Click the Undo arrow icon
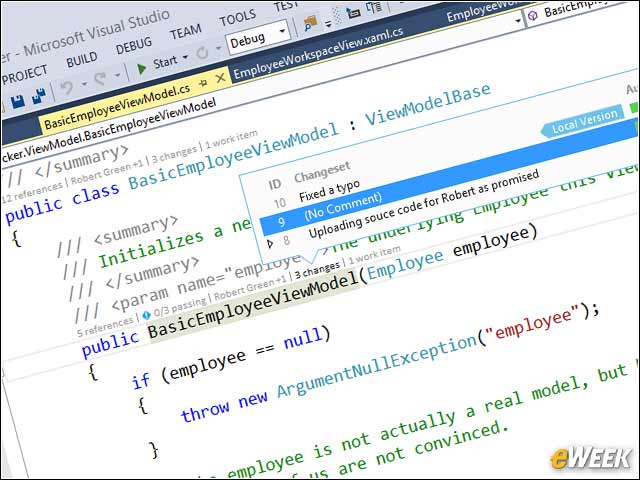The width and height of the screenshot is (640, 480). click(x=67, y=88)
